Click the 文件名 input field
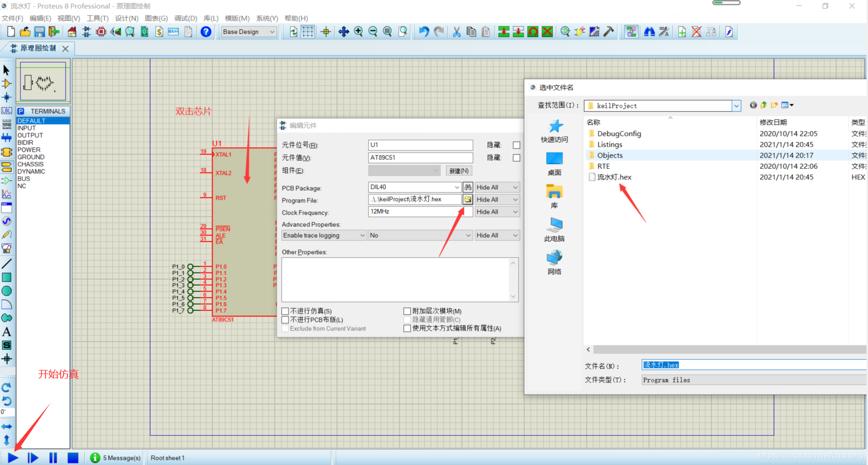 754,365
